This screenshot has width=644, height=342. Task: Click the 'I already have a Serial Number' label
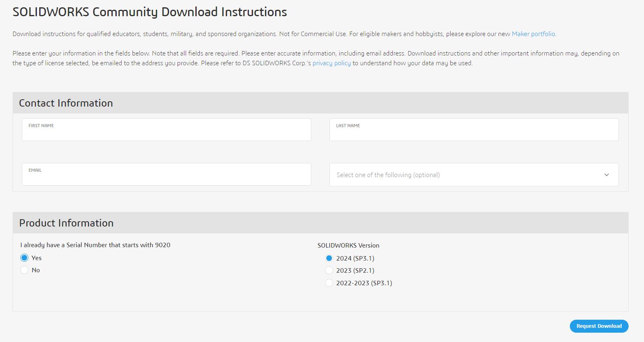95,245
